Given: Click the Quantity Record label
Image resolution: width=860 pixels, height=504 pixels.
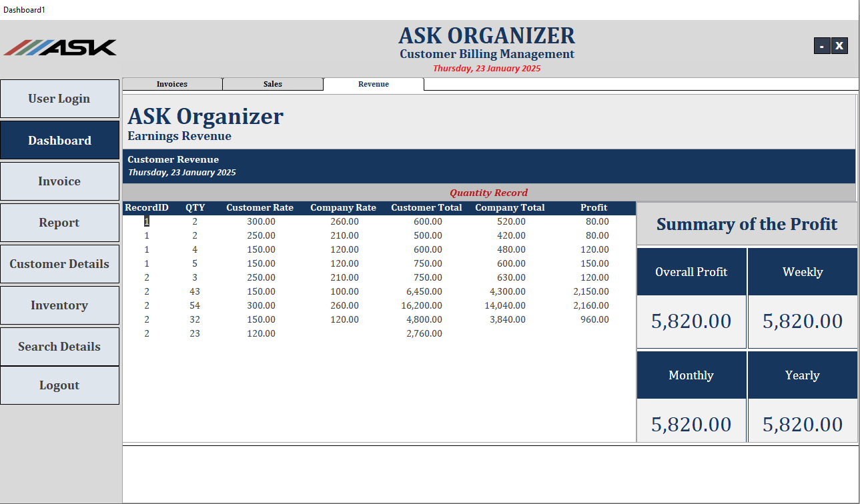Looking at the screenshot, I should [x=488, y=193].
